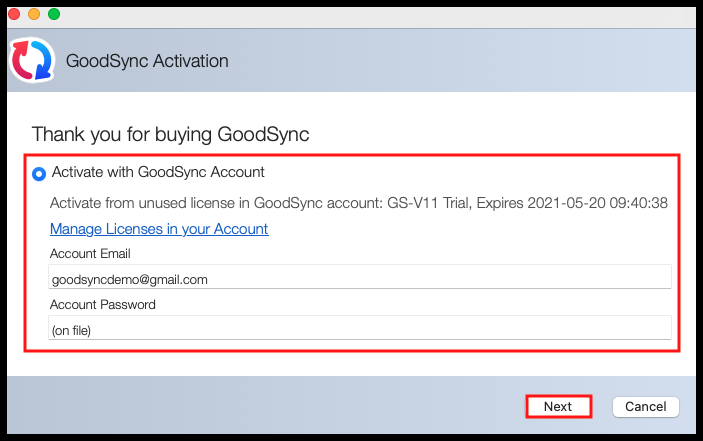Open the Manage Licenses in your Account link
This screenshot has height=441, width=703.
159,229
